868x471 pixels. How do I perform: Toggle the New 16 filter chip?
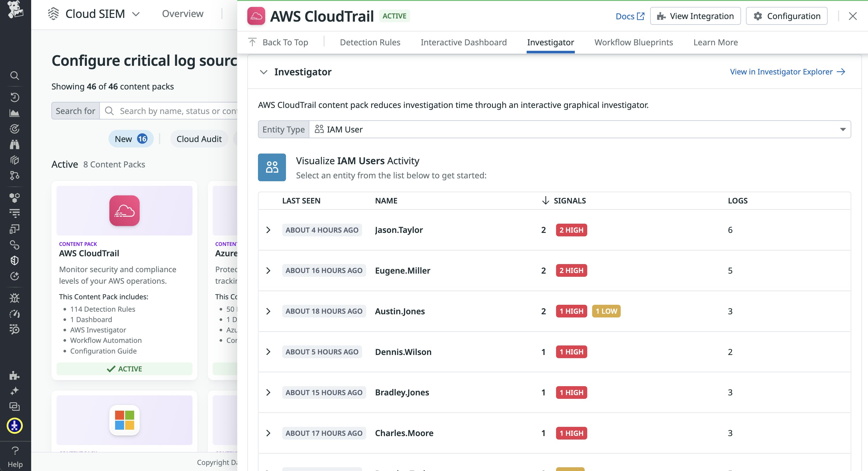[131, 139]
